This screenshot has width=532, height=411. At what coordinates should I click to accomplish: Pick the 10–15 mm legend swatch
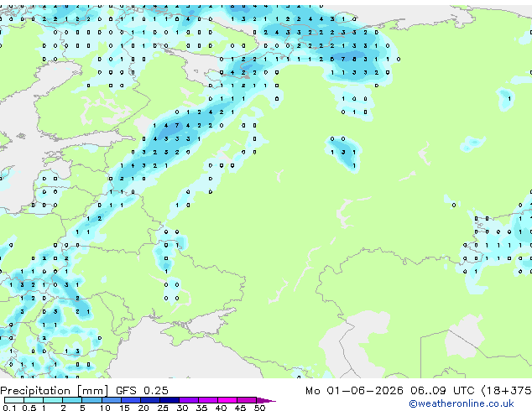tap(111, 400)
